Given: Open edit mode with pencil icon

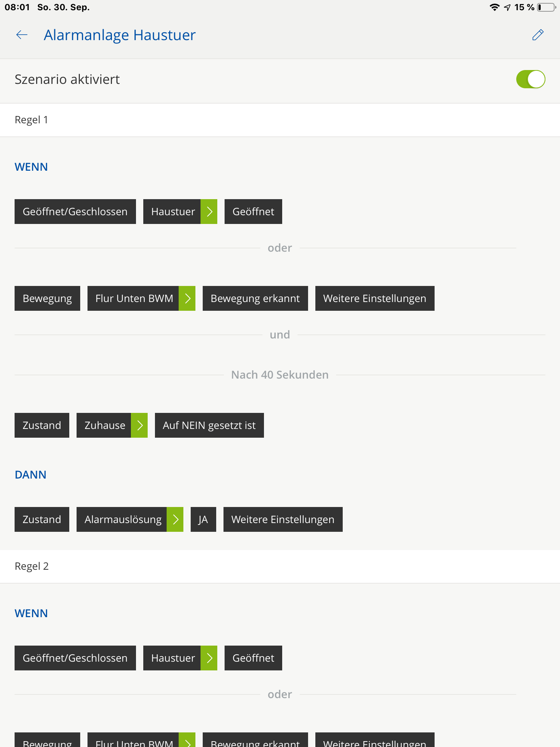Looking at the screenshot, I should pos(538,35).
